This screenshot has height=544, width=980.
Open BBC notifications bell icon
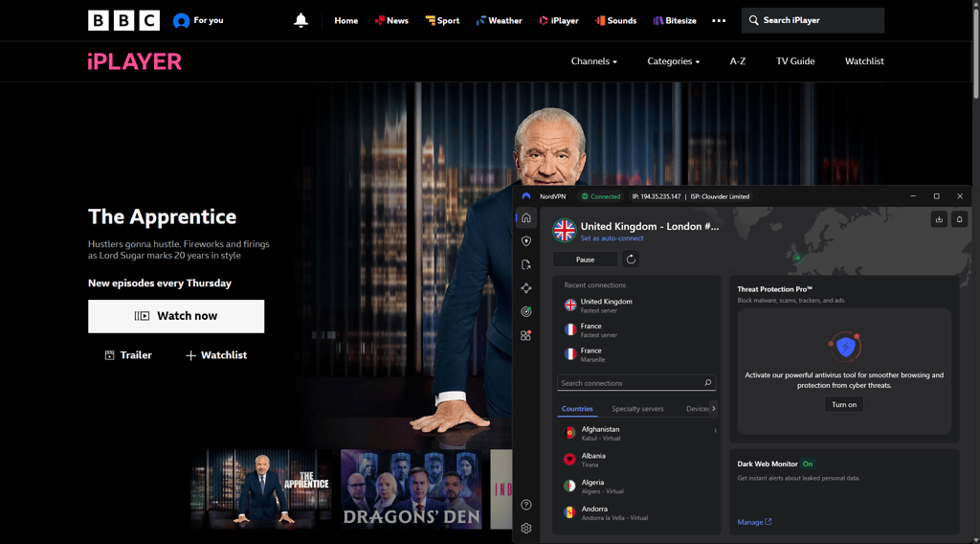coord(301,21)
